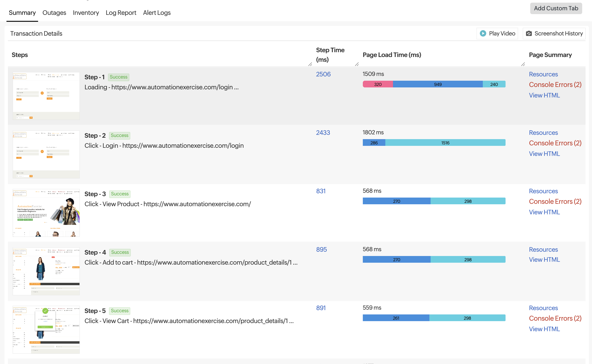Click the Play Video play icon
Screen dimensions: 592x364
coord(484,34)
